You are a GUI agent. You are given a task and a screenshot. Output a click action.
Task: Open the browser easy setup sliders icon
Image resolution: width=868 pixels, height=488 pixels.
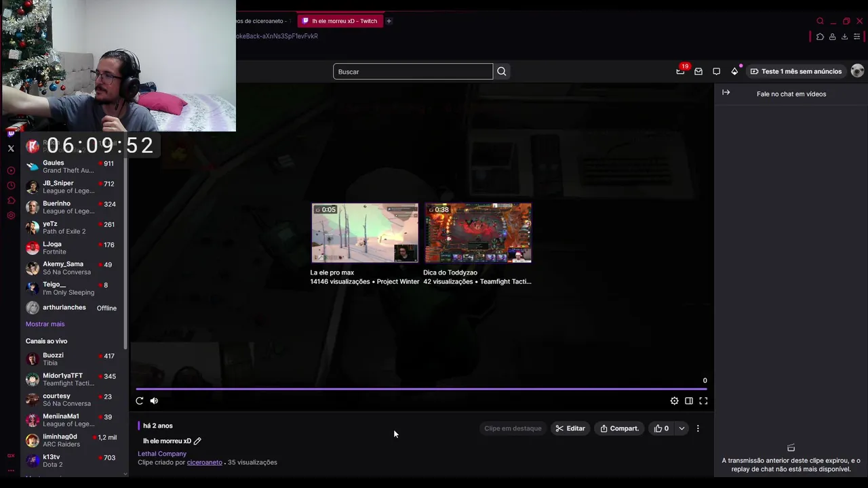pos(856,37)
